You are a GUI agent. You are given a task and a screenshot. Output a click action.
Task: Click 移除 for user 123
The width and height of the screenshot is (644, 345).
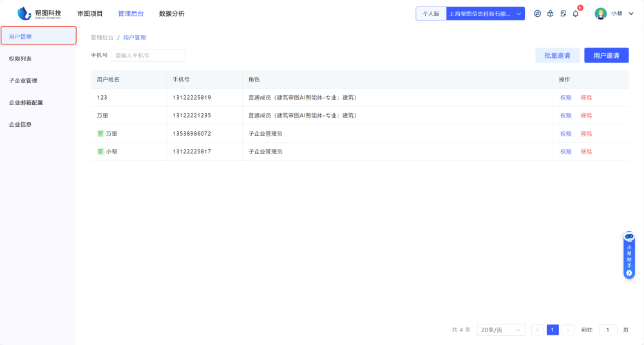[586, 98]
